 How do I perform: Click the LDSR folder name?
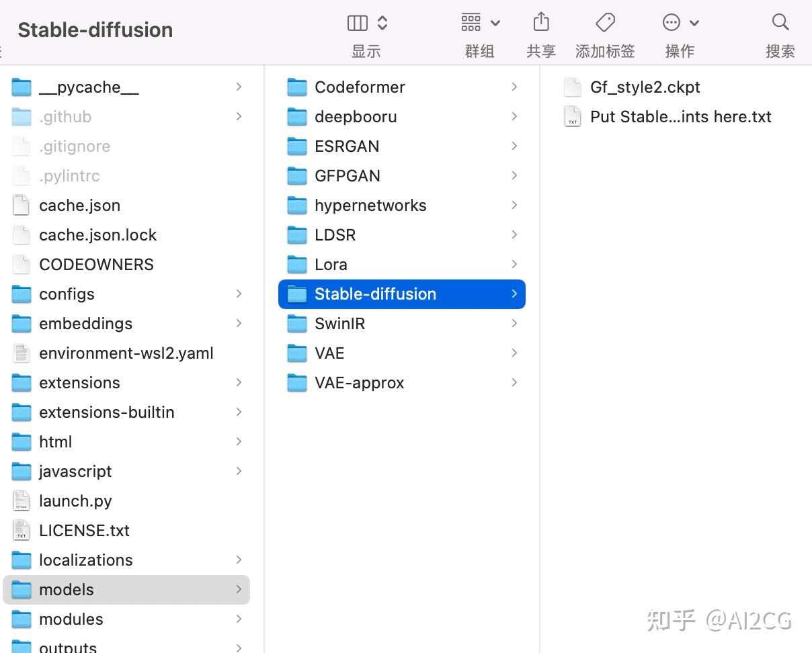[335, 235]
